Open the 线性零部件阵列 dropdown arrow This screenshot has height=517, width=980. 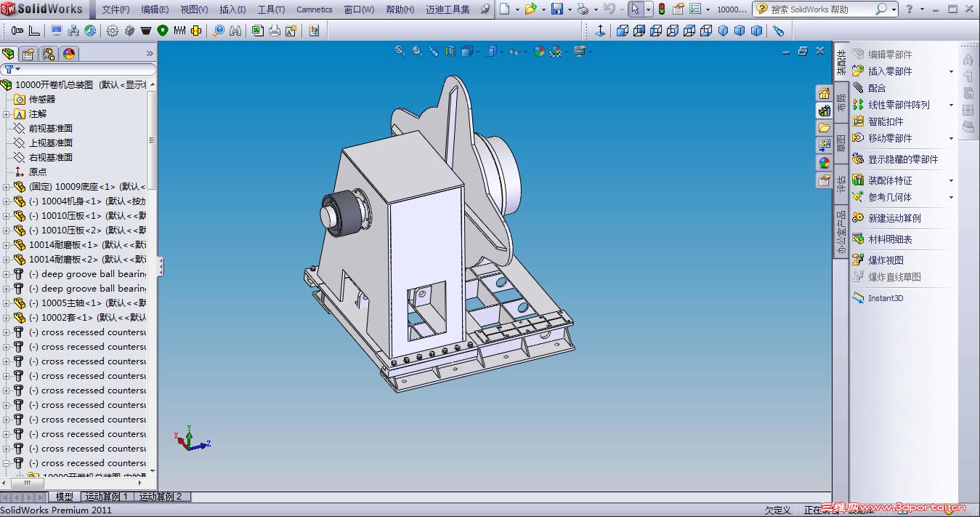pos(951,105)
